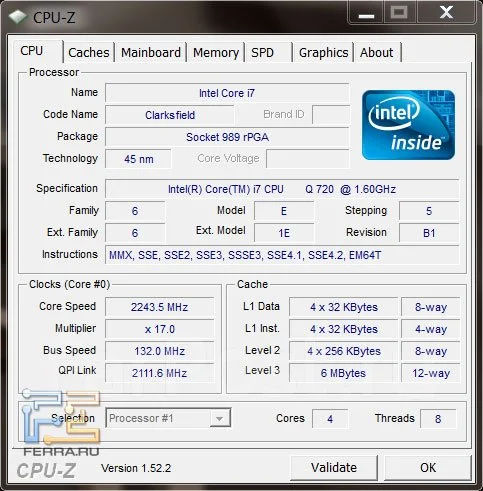Click the Revision value B1
This screenshot has width=483, height=491.
pyautogui.click(x=429, y=233)
